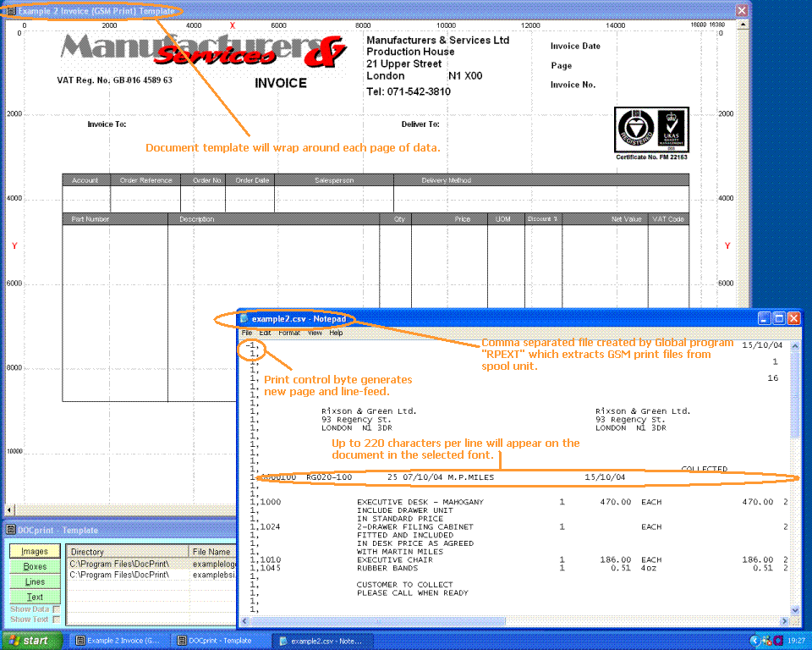This screenshot has height=650, width=812.
Task: Click the '4oz' value in Notepad
Action: tap(649, 568)
